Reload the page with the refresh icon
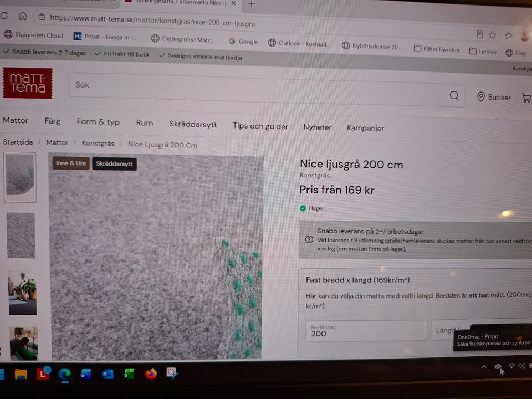532x399 pixels. (4, 16)
